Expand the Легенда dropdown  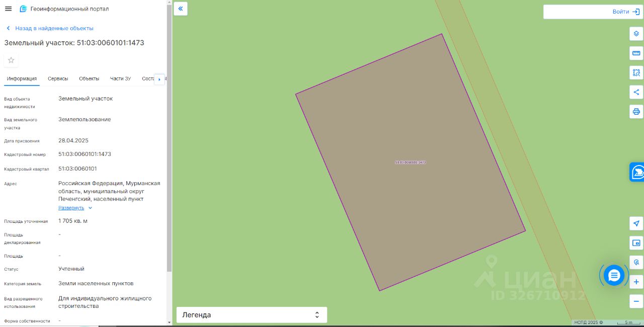coord(252,315)
